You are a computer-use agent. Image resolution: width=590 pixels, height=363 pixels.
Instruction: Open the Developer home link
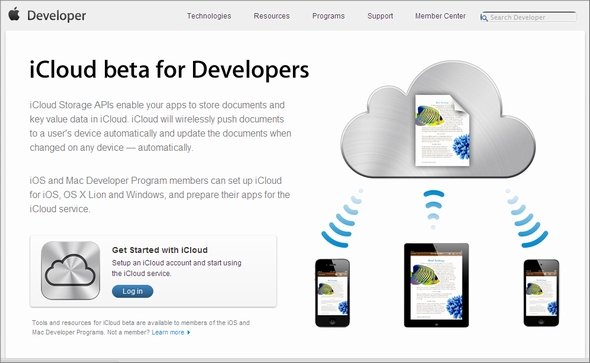point(56,16)
